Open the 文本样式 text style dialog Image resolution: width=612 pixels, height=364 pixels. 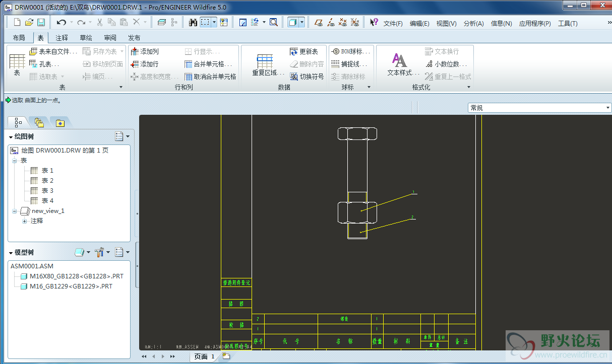pyautogui.click(x=403, y=64)
